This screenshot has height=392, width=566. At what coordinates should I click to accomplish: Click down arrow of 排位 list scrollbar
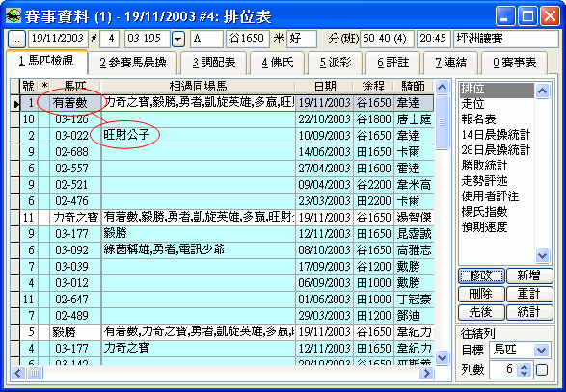coord(542,255)
